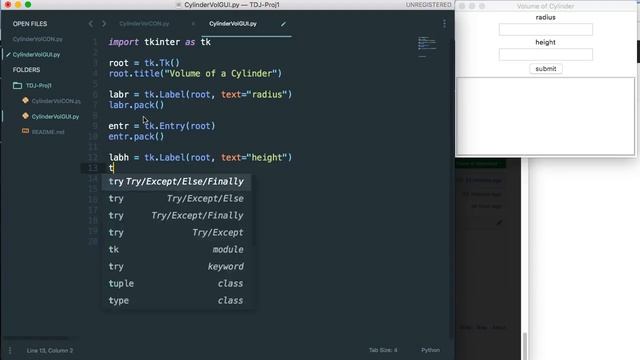Click the labr = tk.Label radius code line
This screenshot has width=640, height=360.
pos(200,95)
